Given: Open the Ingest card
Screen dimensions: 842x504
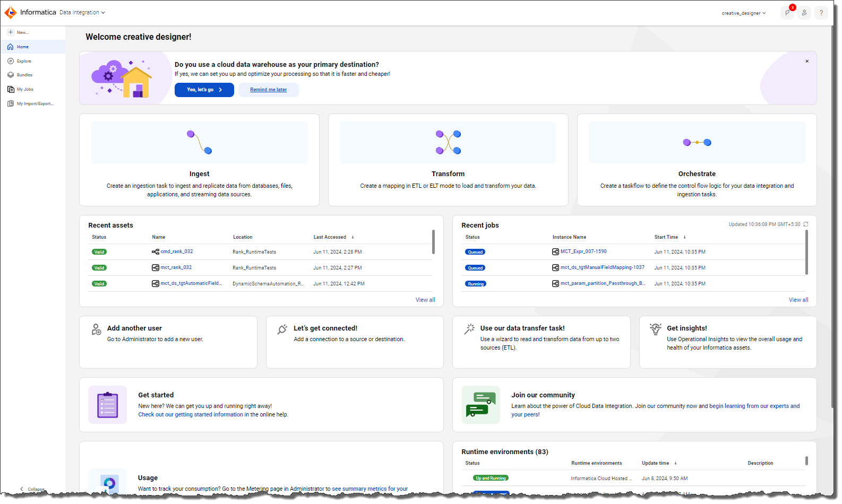Looking at the screenshot, I should tap(199, 160).
